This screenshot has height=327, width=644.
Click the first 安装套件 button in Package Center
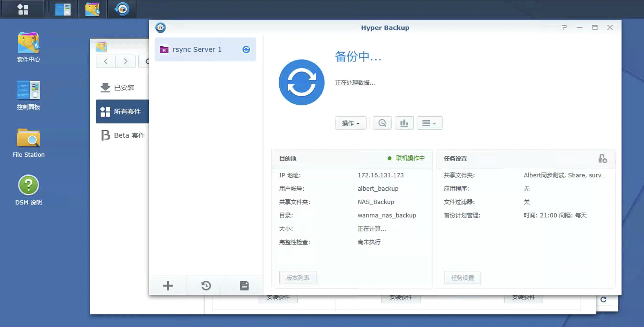tap(278, 298)
